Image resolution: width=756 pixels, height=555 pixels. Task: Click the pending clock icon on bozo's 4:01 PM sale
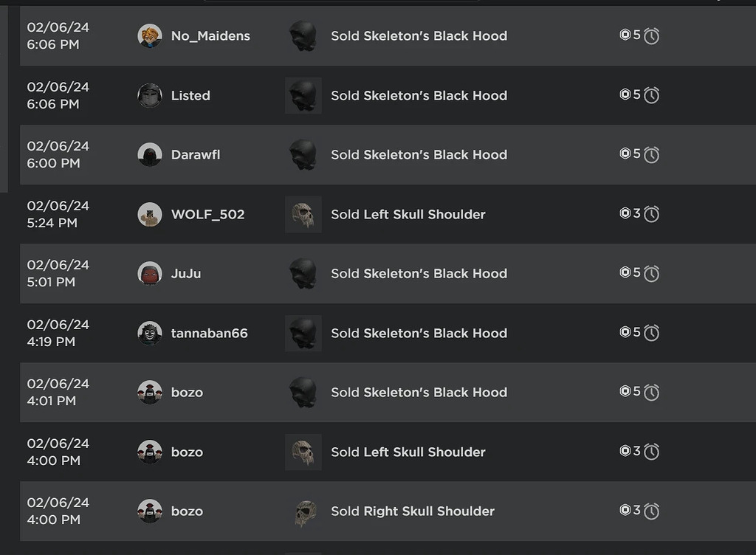[x=650, y=392]
